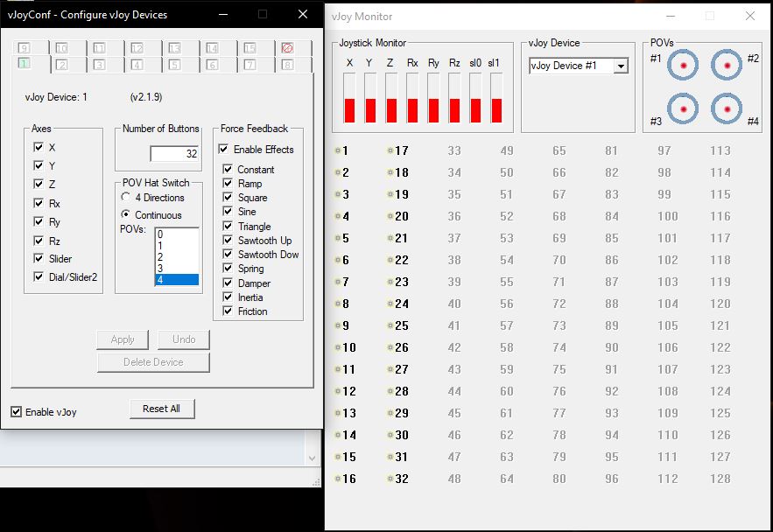Click POV #2 indicator in vJoy Monitor
Screen dimensions: 773x532
(x=727, y=65)
